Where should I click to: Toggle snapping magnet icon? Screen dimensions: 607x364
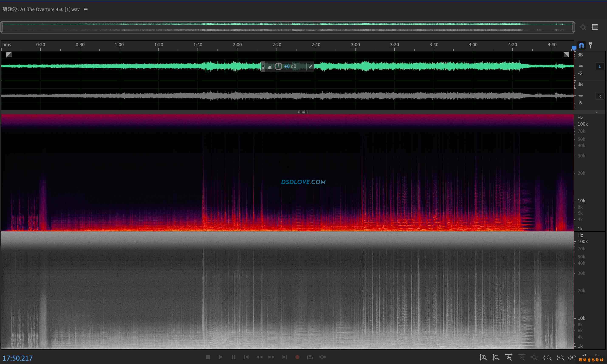click(582, 45)
